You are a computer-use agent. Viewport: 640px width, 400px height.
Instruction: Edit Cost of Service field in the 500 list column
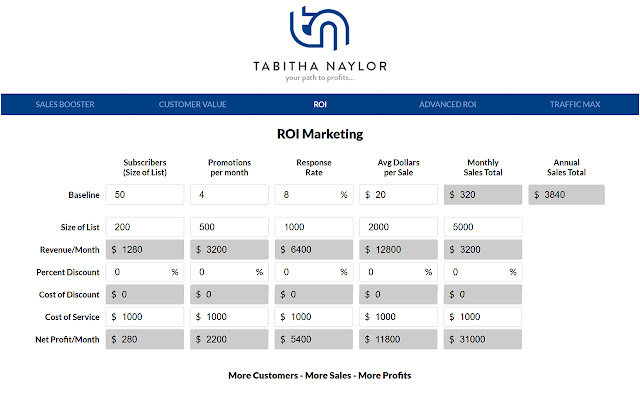point(229,317)
